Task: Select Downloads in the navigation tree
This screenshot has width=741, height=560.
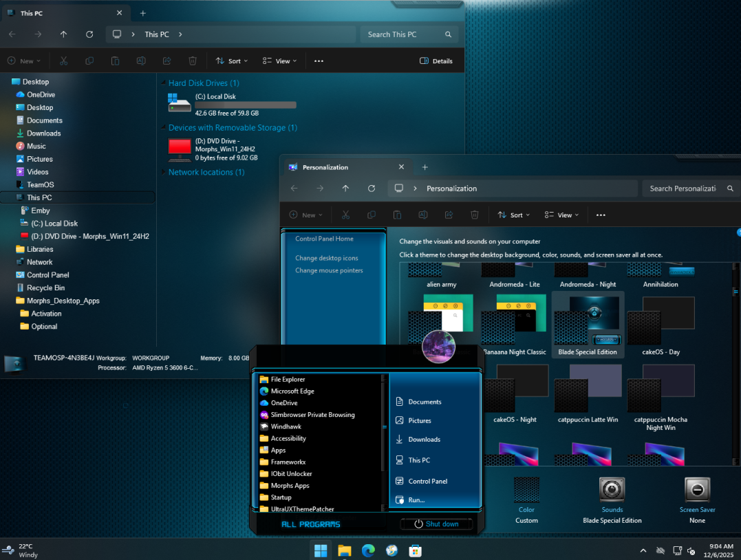Action: coord(43,133)
